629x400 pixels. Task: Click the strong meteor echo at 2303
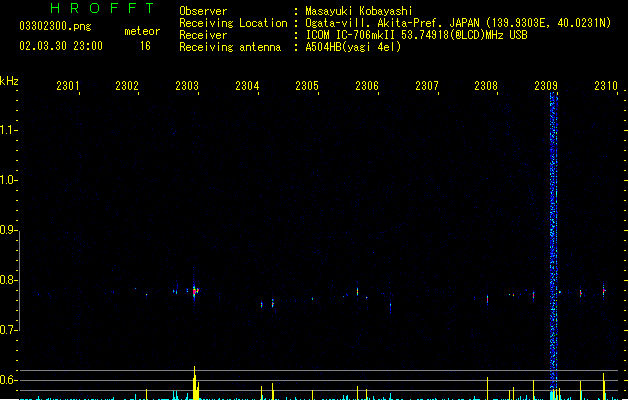(x=195, y=291)
